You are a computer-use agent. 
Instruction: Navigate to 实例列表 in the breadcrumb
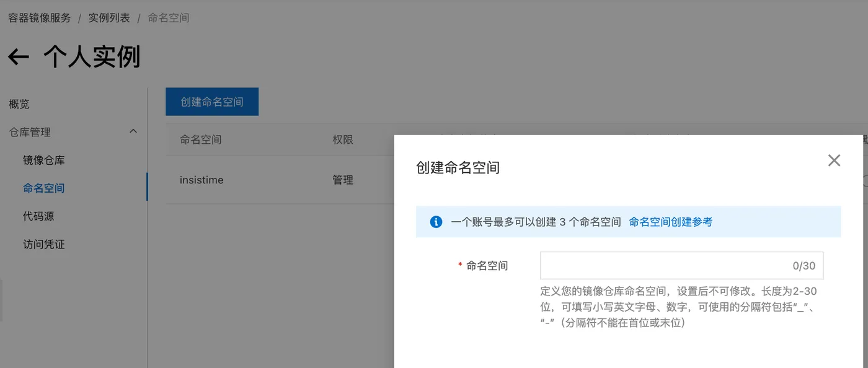point(109,18)
